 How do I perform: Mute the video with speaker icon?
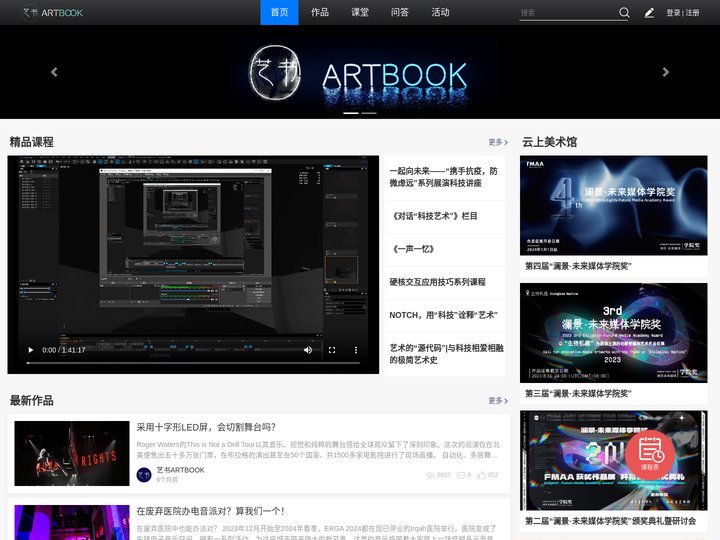(x=308, y=350)
